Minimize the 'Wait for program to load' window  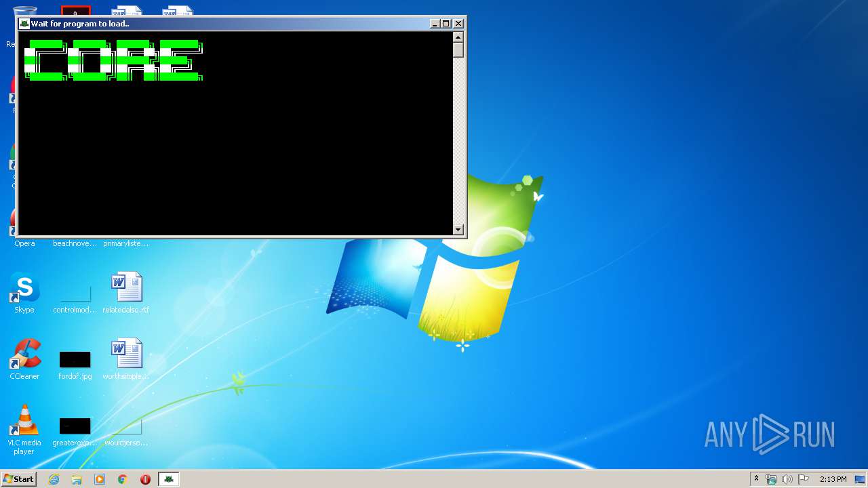(x=435, y=23)
